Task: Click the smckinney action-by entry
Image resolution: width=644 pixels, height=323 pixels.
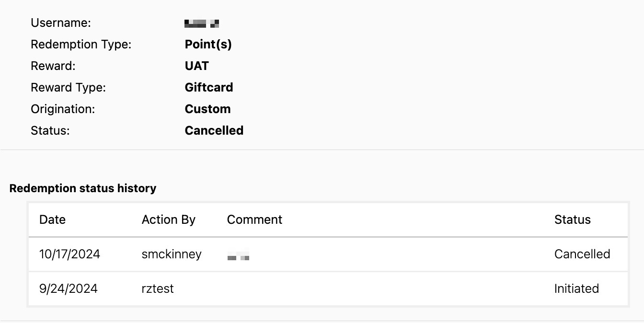Action: pos(172,254)
